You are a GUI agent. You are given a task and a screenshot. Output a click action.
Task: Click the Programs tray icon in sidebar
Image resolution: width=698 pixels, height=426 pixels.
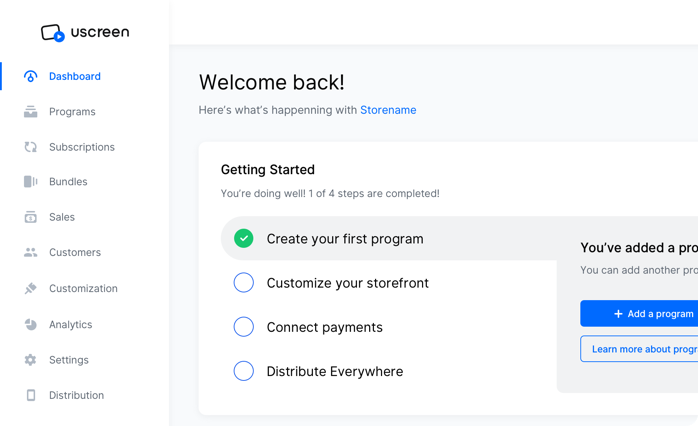click(30, 112)
